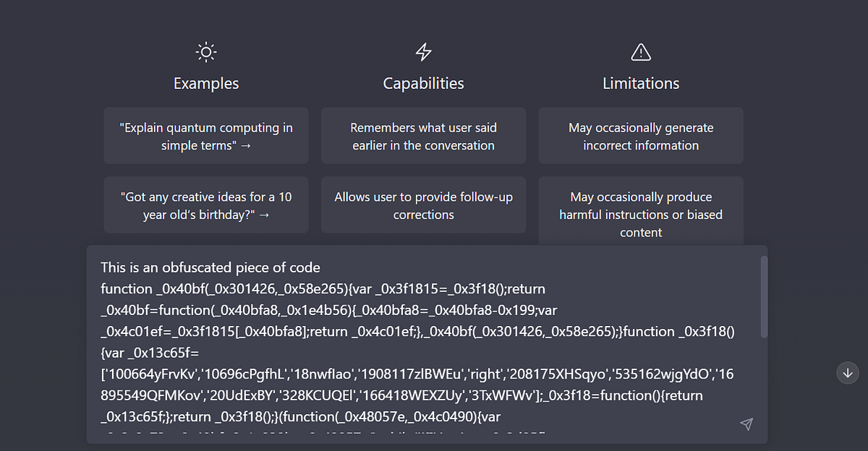Click the Examples column heading

coord(205,82)
